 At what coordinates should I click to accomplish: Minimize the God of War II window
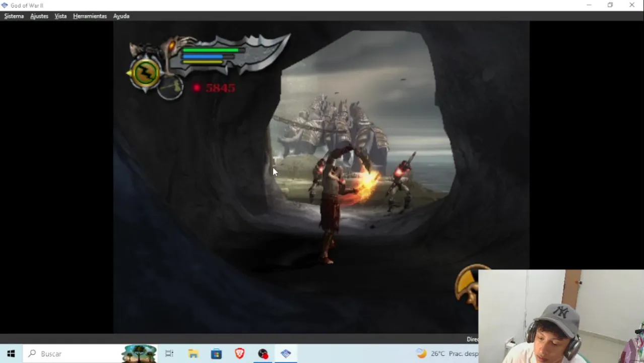589,5
